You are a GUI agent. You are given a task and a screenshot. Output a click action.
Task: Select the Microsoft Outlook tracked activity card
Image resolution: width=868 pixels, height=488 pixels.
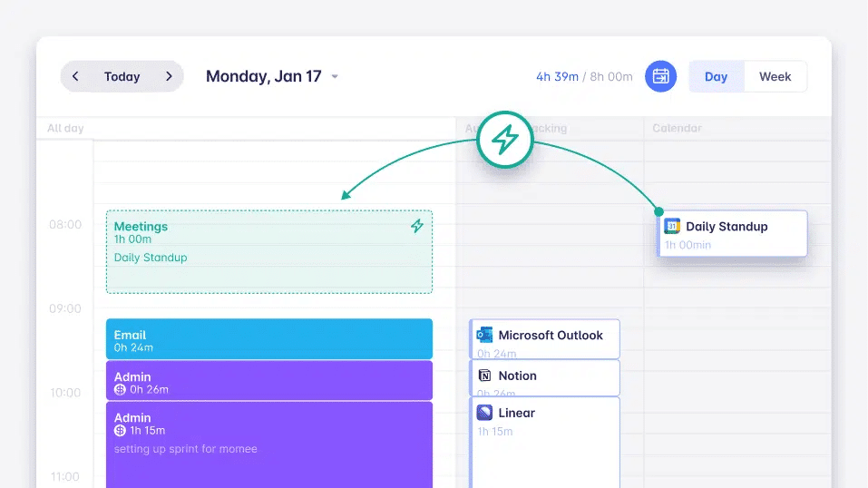pos(544,339)
